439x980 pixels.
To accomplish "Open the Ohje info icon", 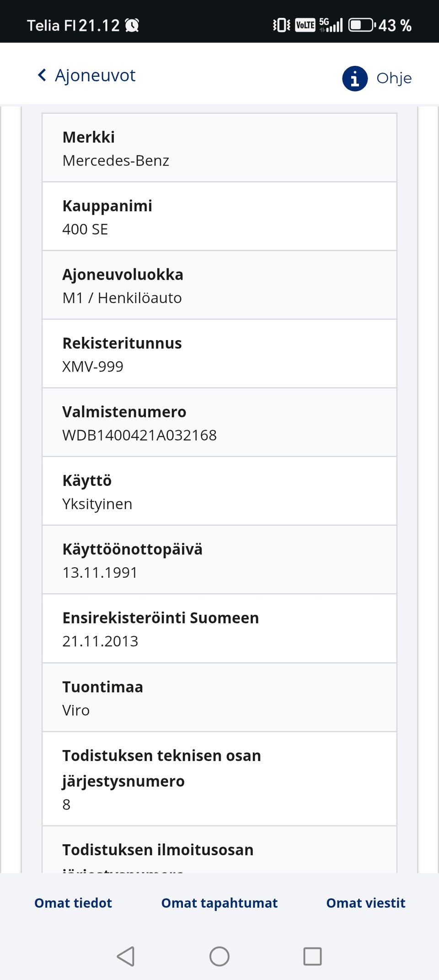I will click(x=355, y=78).
